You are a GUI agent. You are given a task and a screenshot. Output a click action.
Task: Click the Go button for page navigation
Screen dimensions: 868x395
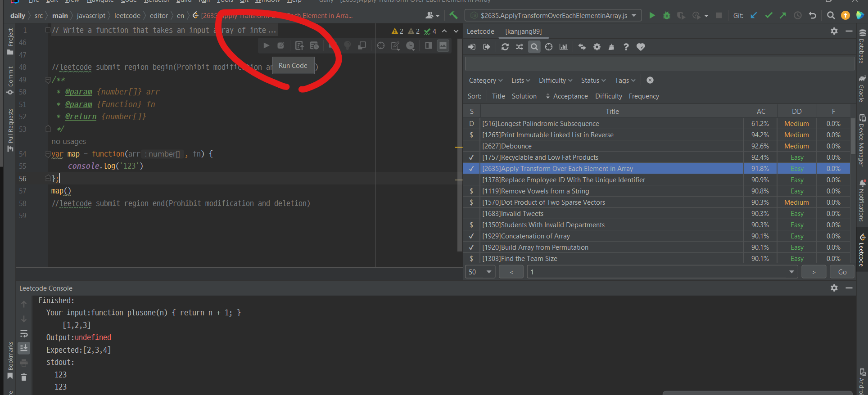click(x=842, y=272)
